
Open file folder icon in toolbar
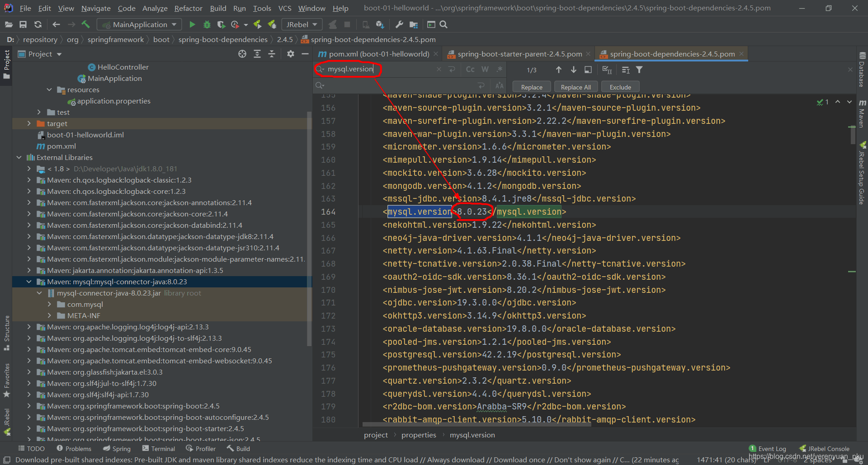coord(9,24)
